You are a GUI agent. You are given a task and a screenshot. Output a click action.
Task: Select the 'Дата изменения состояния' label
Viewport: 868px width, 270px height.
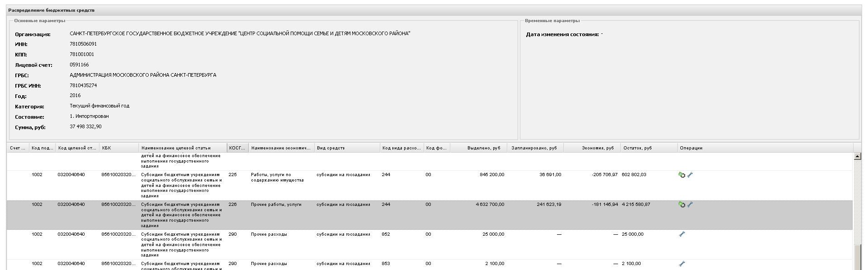[562, 35]
